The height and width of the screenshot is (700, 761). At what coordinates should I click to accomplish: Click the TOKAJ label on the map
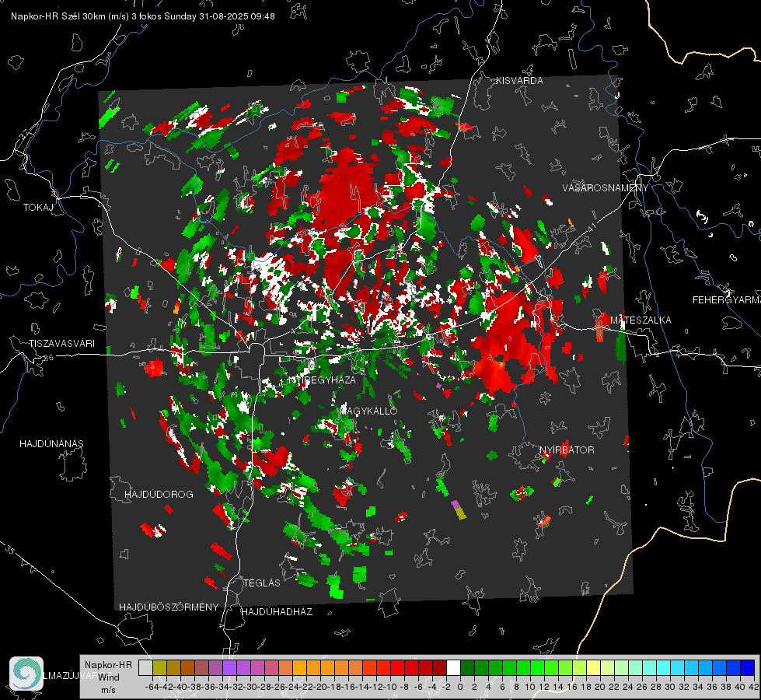(38, 208)
